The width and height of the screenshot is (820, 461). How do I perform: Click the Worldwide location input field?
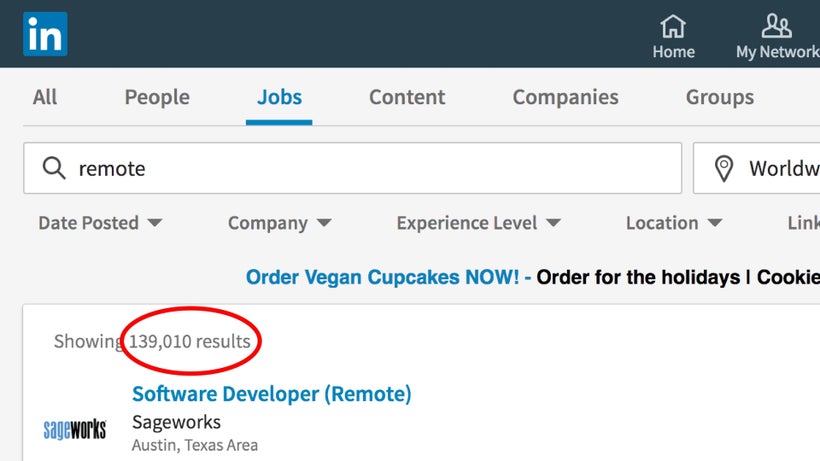pos(757,168)
